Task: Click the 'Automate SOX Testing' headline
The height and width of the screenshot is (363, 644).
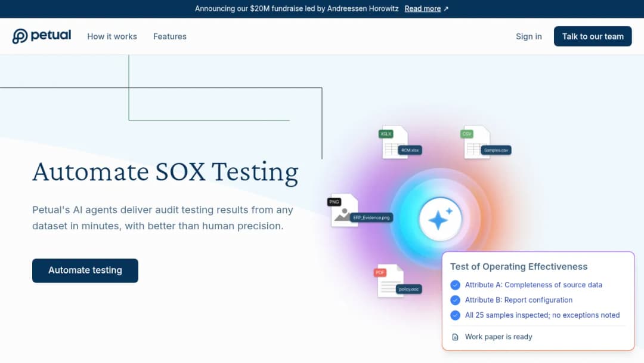Action: point(166,173)
